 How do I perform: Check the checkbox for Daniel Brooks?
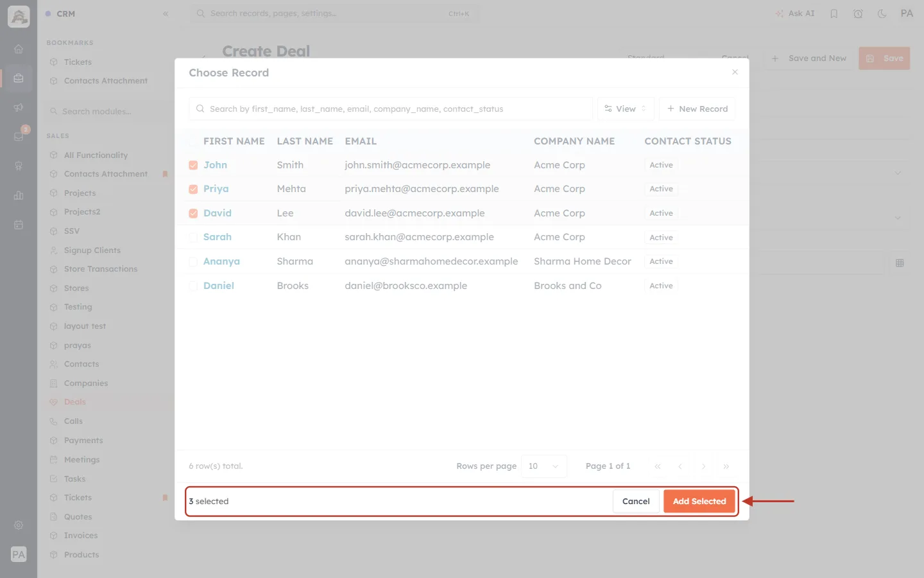coord(193,286)
